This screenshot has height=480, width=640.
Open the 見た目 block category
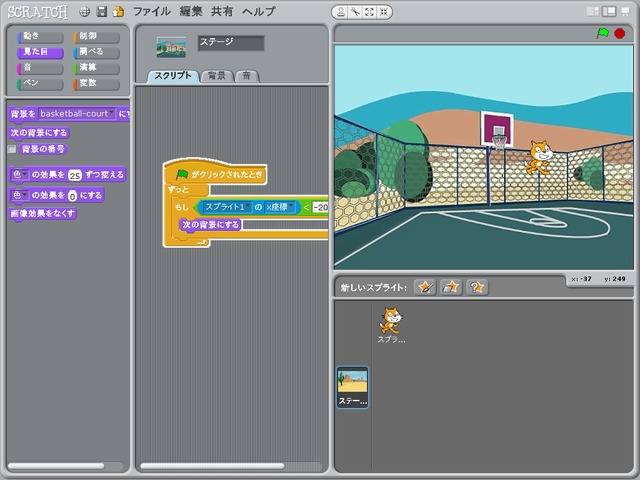click(x=40, y=52)
